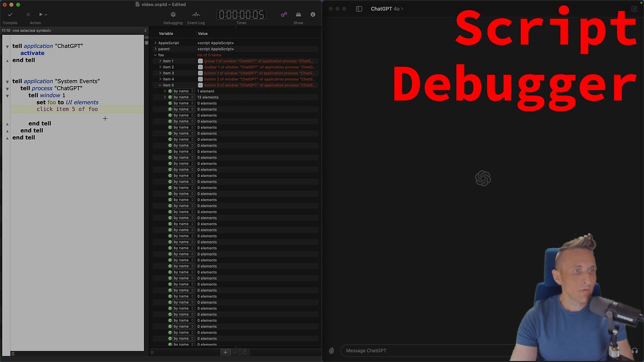The height and width of the screenshot is (362, 644).
Task: Expand item 2 in the foo list
Action: (x=160, y=67)
